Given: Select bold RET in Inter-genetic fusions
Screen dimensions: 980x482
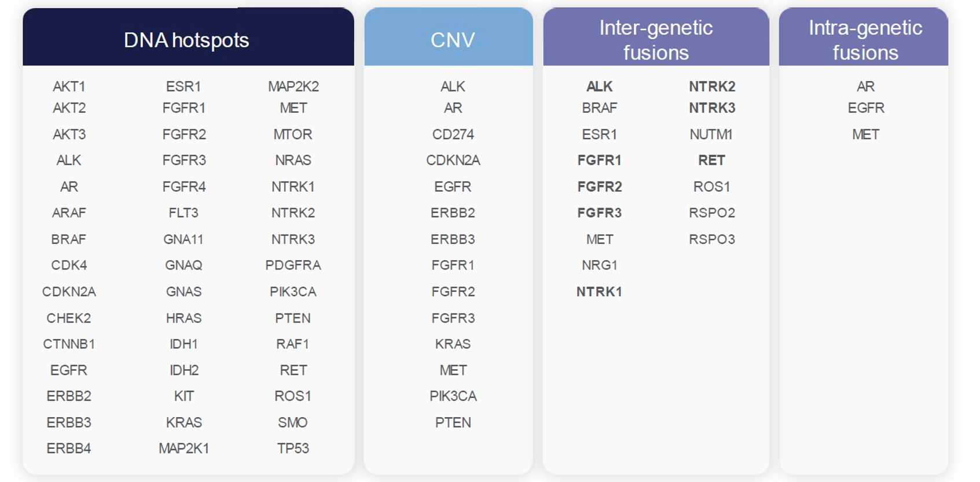Looking at the screenshot, I should [x=711, y=160].
